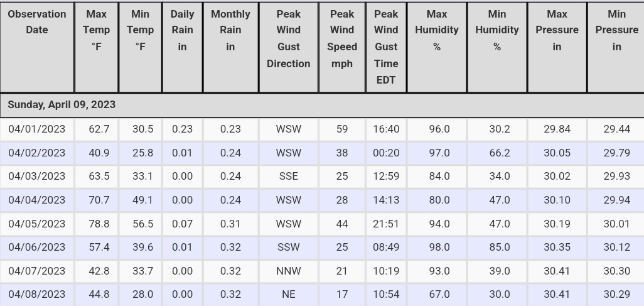
Task: Select the NNW wind direction cell
Action: coord(288,271)
